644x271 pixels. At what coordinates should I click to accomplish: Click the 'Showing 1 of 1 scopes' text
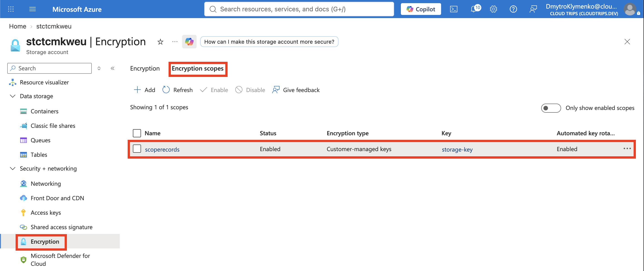(159, 107)
